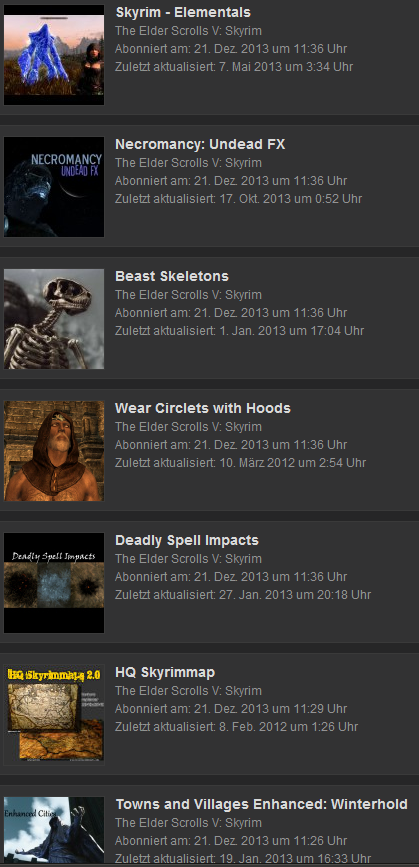Click game name under Wear Circlets with Hoods

pos(188,427)
